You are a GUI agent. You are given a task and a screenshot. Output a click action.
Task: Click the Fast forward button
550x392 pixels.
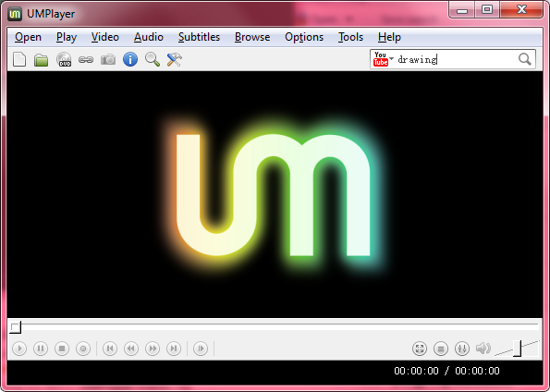click(x=153, y=349)
